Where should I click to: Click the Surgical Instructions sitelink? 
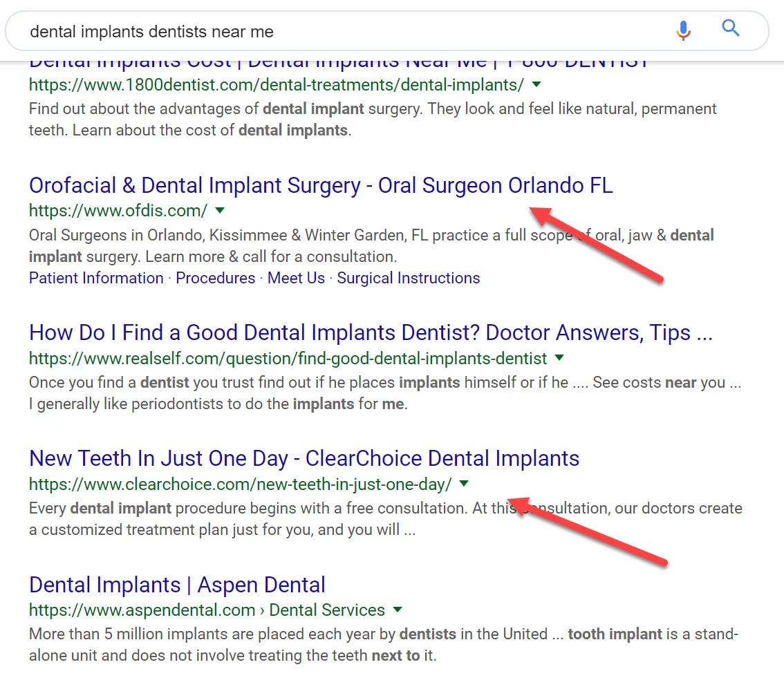coord(408,278)
